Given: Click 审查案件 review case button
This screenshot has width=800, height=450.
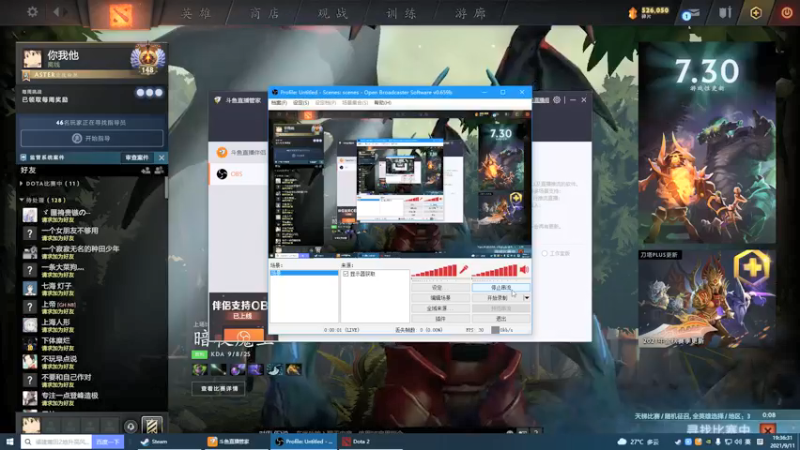Looking at the screenshot, I should click(137, 158).
